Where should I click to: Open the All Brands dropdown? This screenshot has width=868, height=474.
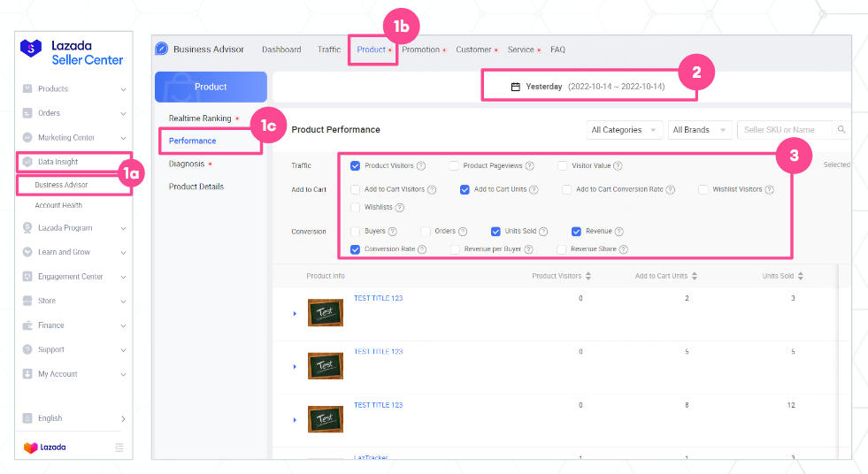[x=700, y=130]
